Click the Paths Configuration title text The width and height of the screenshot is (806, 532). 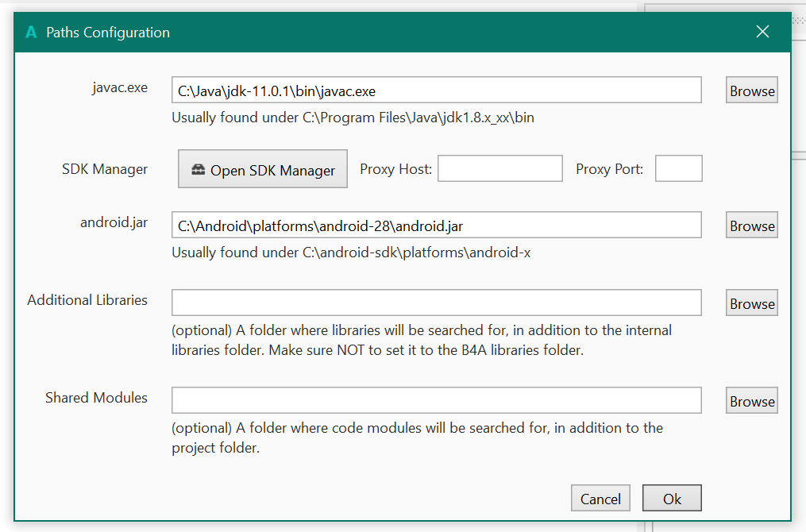tap(108, 33)
